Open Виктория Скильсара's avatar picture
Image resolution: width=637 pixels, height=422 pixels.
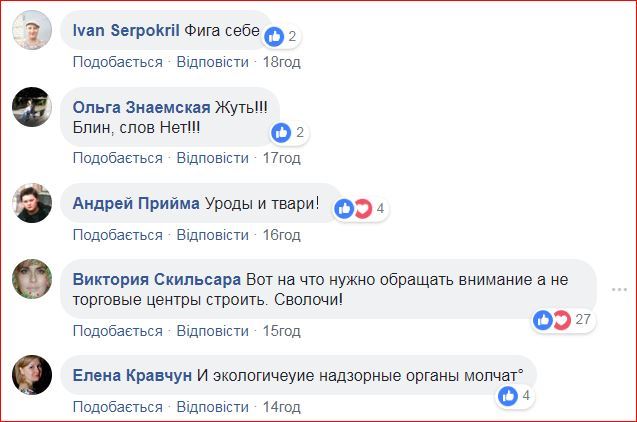pos(32,281)
